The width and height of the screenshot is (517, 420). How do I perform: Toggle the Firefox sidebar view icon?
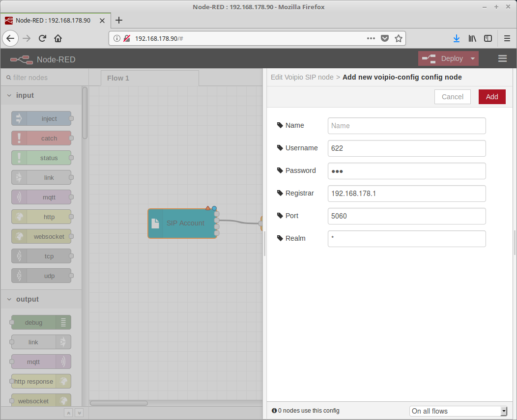click(x=488, y=38)
